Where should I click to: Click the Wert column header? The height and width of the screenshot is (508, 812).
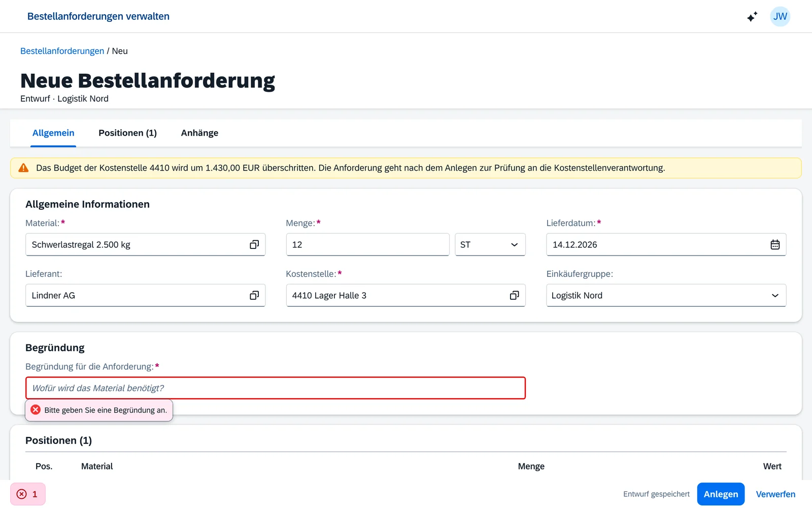(772, 466)
